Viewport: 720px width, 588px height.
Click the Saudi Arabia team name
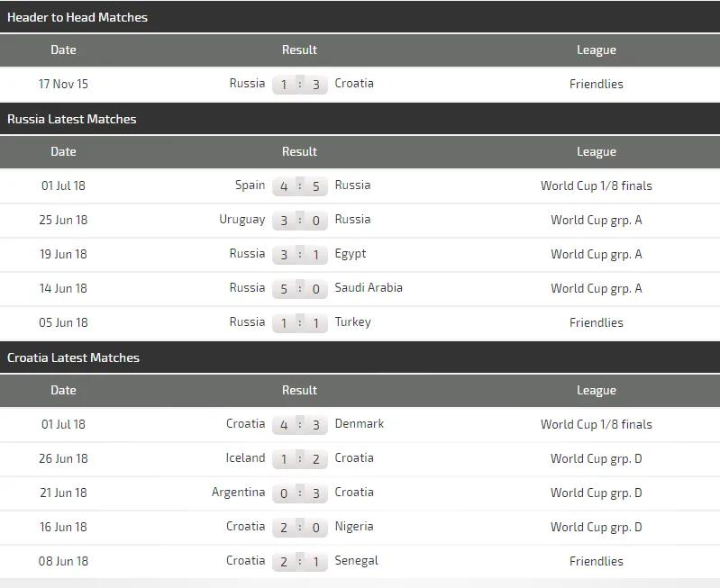click(x=369, y=288)
